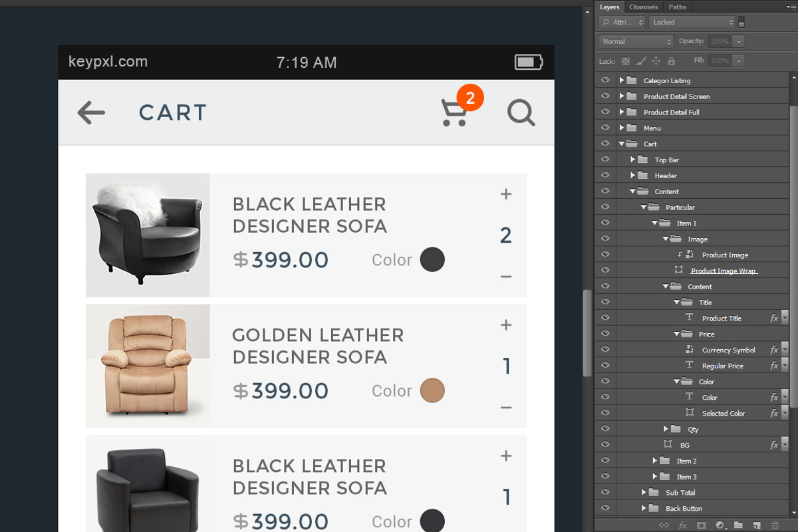This screenshot has height=532, width=798.
Task: Click Lock position icon
Action: (656, 61)
